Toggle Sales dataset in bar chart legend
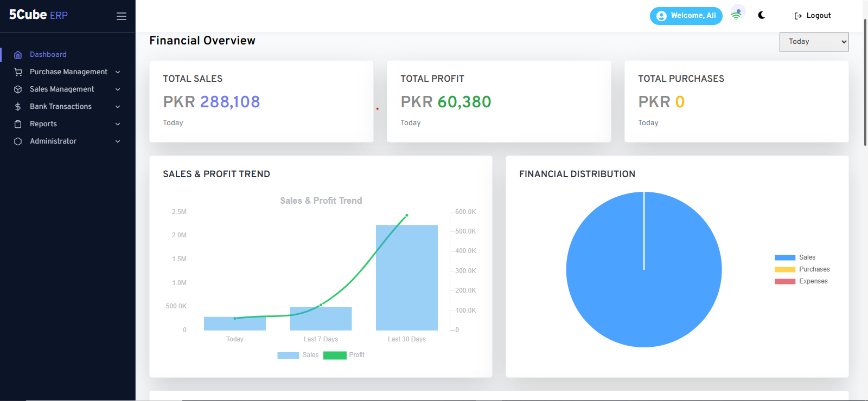 [288, 355]
